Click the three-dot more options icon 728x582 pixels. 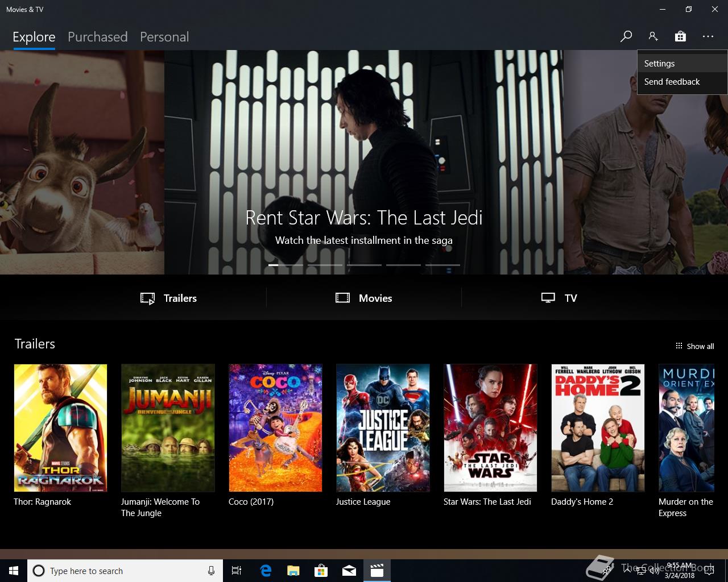point(708,36)
